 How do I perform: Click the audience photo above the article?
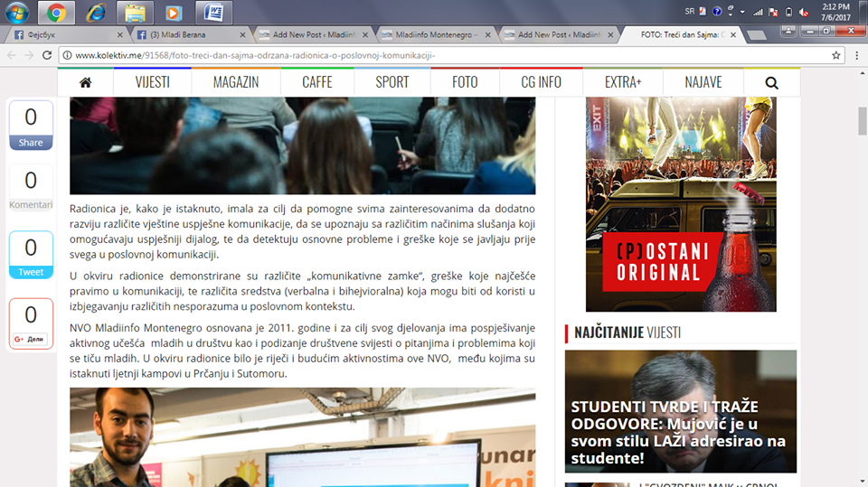point(302,145)
